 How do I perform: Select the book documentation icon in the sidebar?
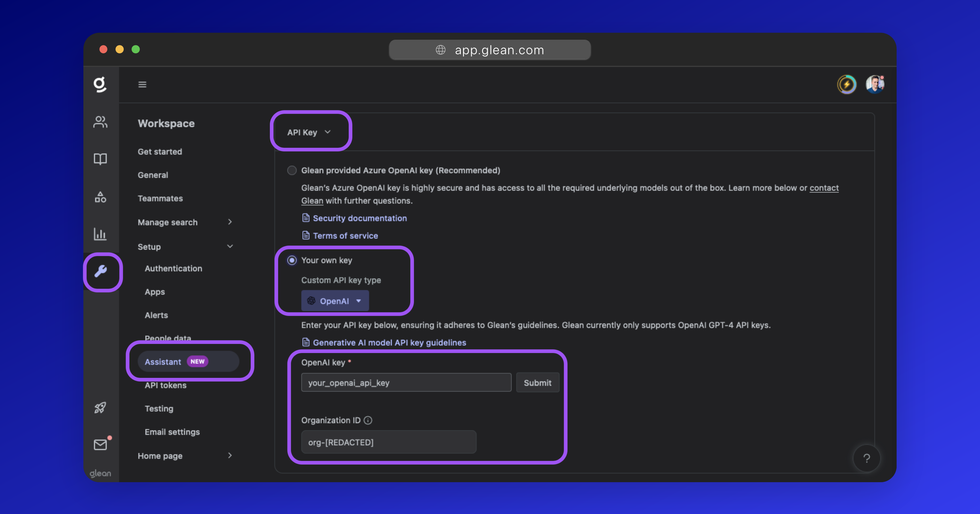point(100,159)
